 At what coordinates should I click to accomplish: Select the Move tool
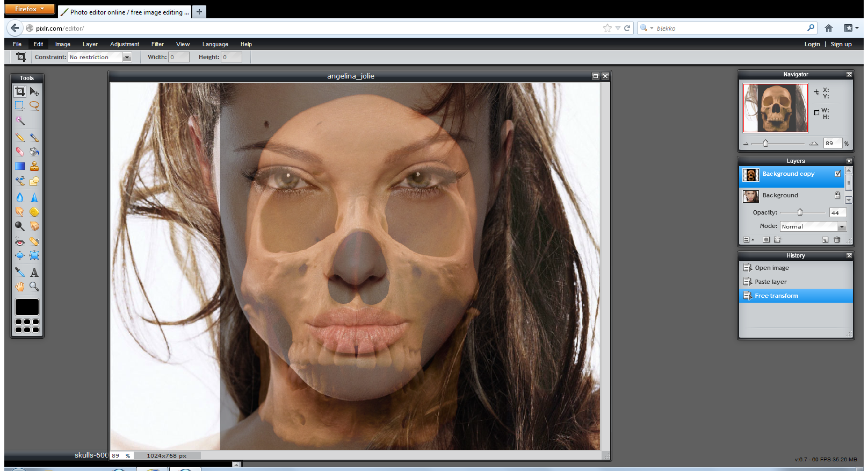[34, 91]
